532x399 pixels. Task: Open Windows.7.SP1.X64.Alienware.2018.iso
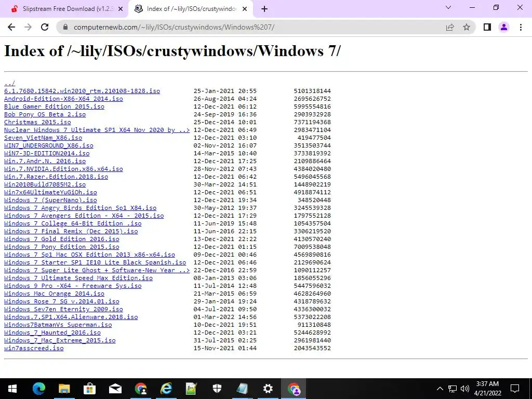coord(71,317)
